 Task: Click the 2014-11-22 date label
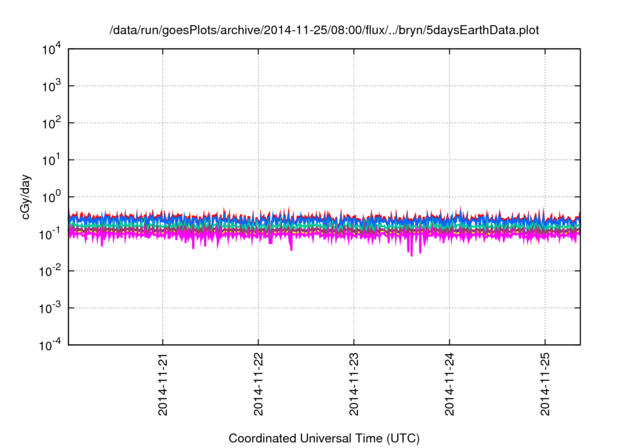point(258,384)
